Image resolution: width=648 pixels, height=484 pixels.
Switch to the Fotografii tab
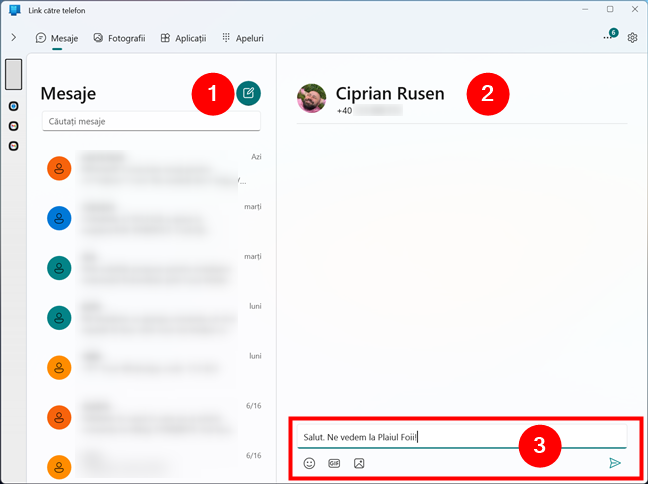[x=119, y=38]
